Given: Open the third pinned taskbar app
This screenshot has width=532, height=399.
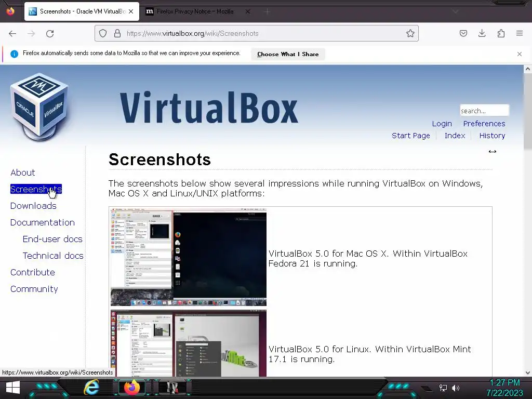Looking at the screenshot, I should tap(172, 388).
